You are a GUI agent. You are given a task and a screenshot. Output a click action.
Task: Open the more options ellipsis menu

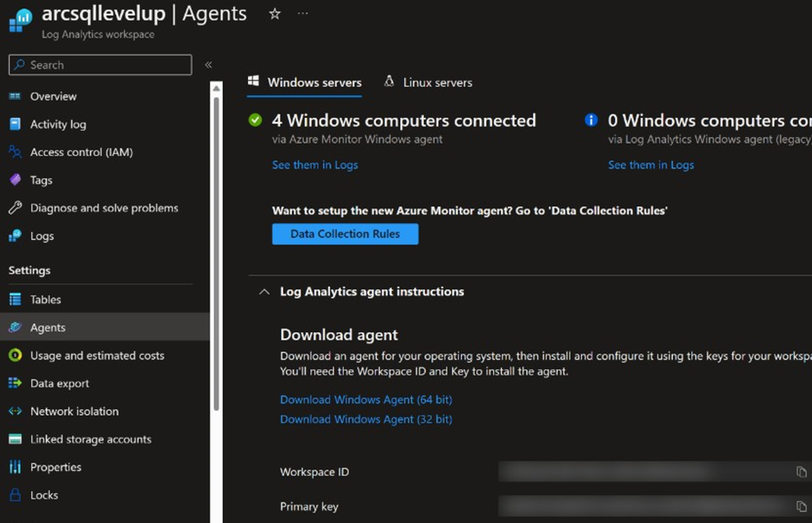tap(303, 14)
